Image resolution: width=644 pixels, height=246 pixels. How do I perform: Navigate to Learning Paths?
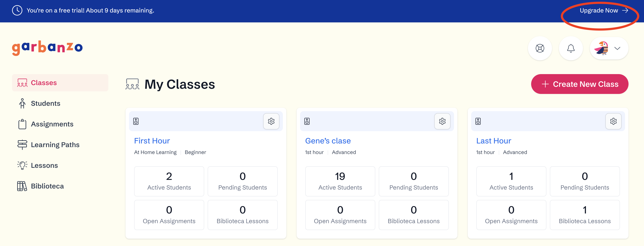[x=55, y=145]
